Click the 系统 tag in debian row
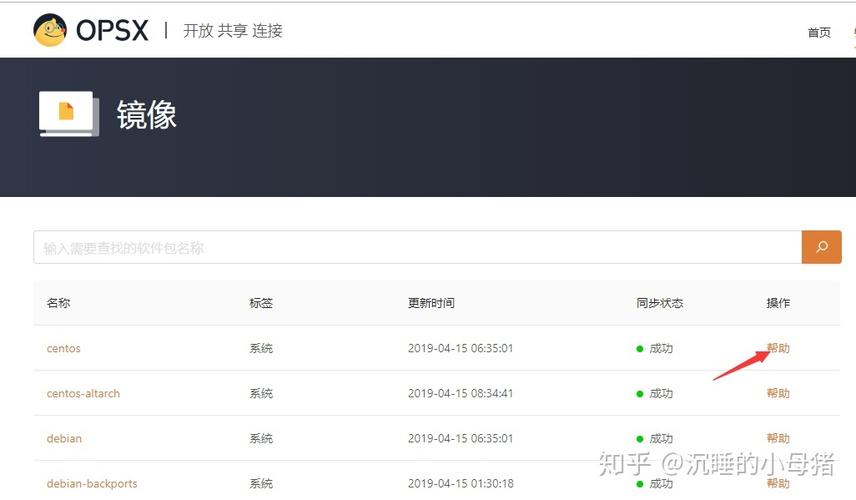 pyautogui.click(x=261, y=438)
